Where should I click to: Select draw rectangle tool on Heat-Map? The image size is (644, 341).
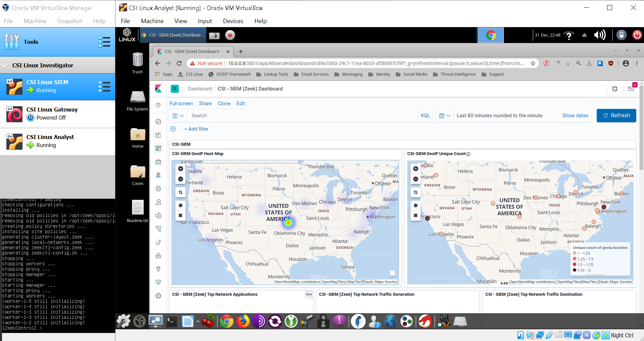click(180, 215)
